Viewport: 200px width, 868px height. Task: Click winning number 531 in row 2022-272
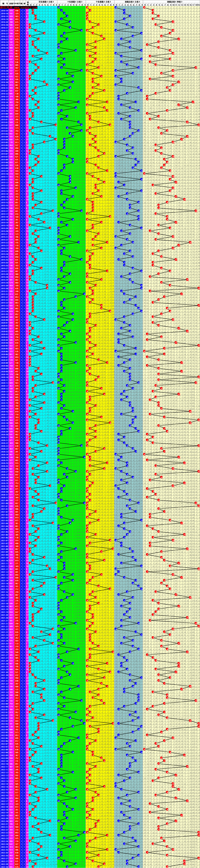[17, 861]
